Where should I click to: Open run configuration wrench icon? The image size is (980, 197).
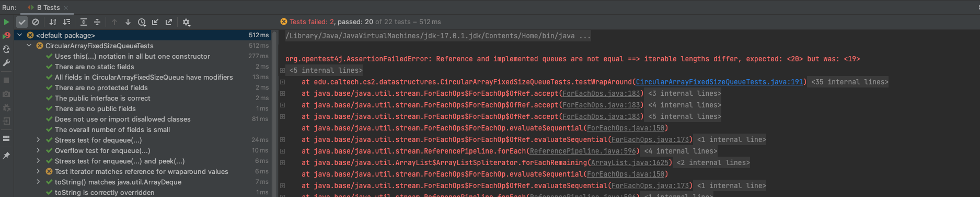tap(6, 63)
